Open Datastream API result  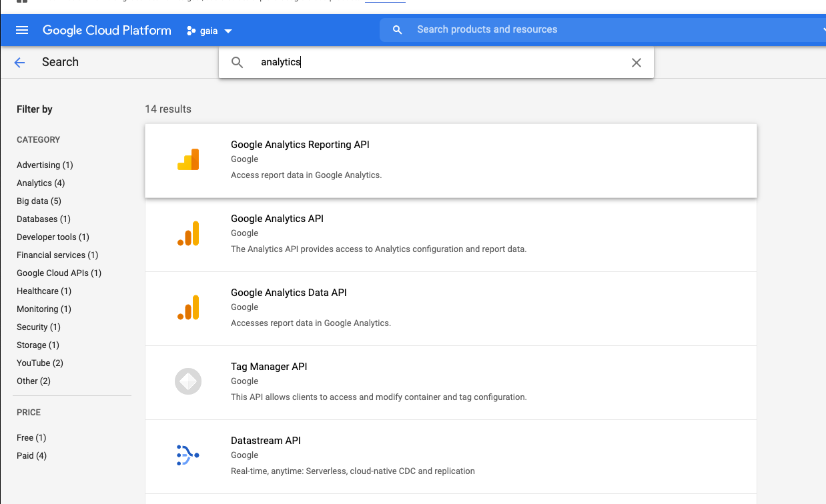pos(451,457)
